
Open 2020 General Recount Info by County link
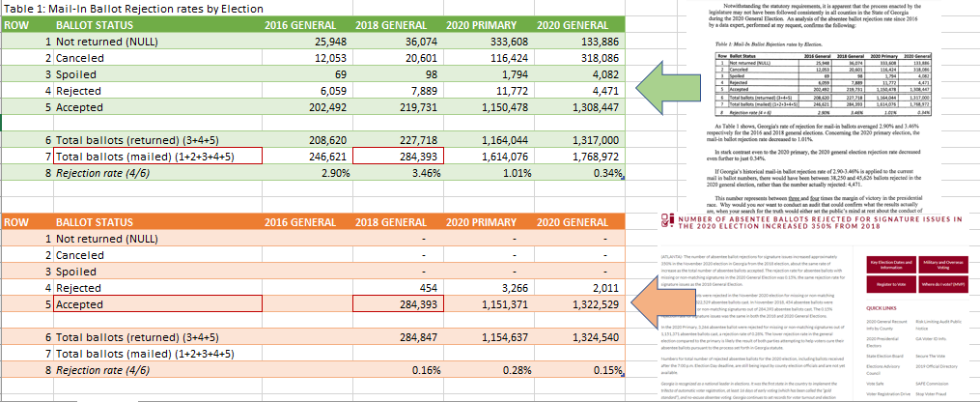(886, 324)
